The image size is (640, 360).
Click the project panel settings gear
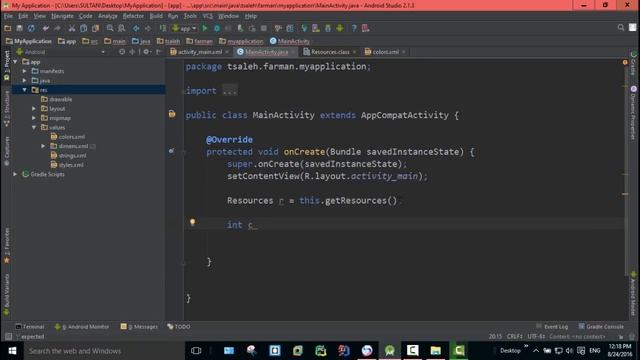click(x=147, y=52)
